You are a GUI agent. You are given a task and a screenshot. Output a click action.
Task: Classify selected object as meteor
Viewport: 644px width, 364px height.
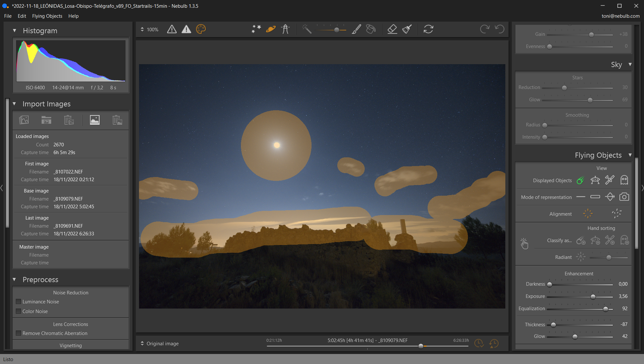click(581, 240)
